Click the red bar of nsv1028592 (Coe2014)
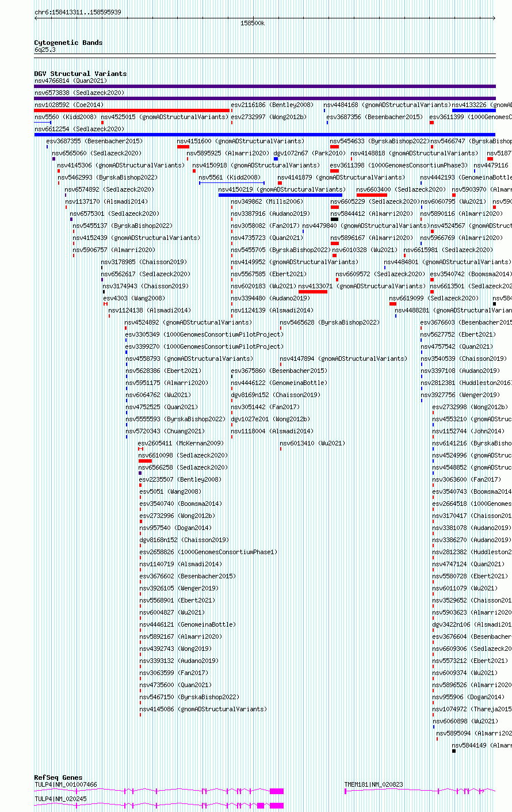This screenshot has width=512, height=812. 132,110
